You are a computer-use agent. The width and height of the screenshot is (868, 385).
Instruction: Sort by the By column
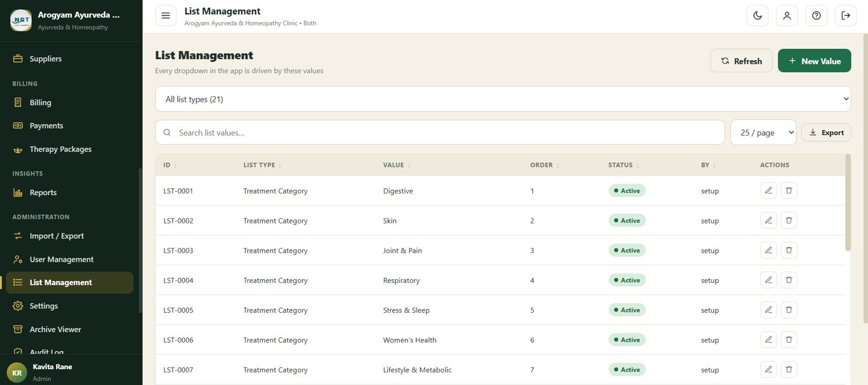click(x=709, y=165)
